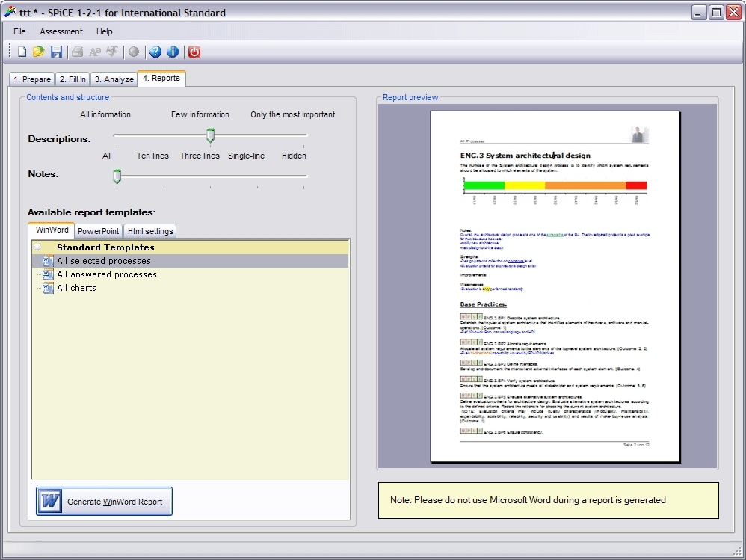Switch to the PowerPoint templates tab
746x560 pixels.
(98, 231)
